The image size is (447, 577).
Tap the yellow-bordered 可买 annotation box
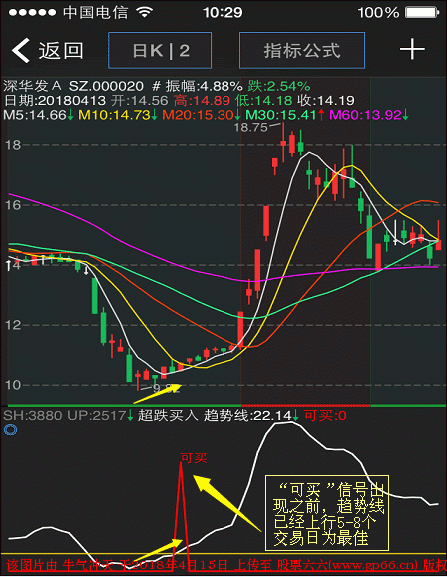coord(327,513)
